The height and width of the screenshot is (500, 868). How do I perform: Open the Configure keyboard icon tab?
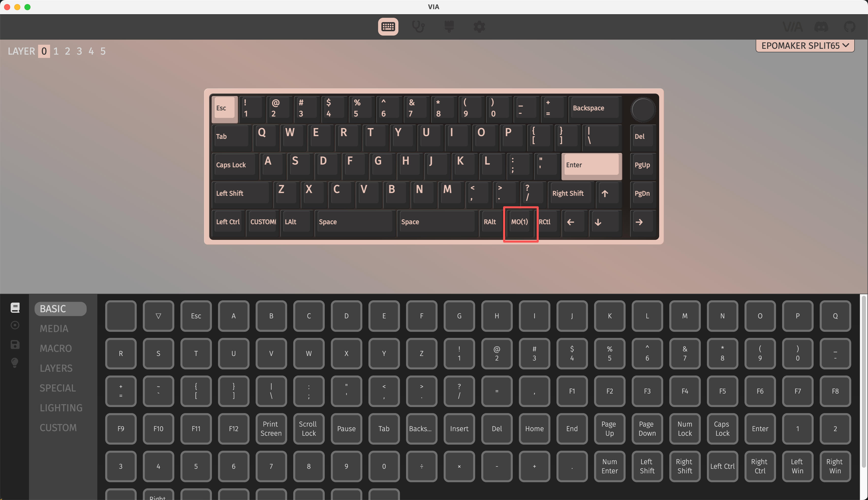(388, 26)
